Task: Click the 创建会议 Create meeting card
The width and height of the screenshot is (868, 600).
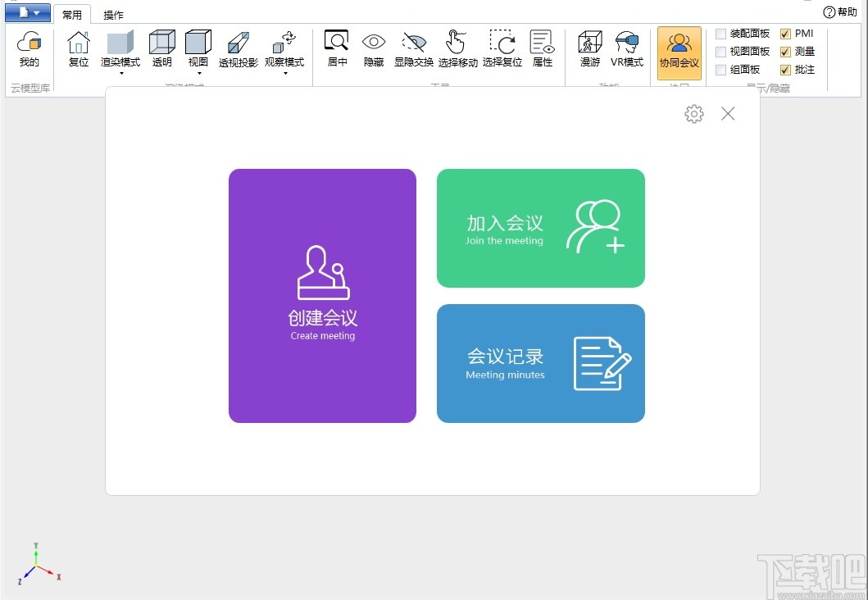Action: pos(322,296)
